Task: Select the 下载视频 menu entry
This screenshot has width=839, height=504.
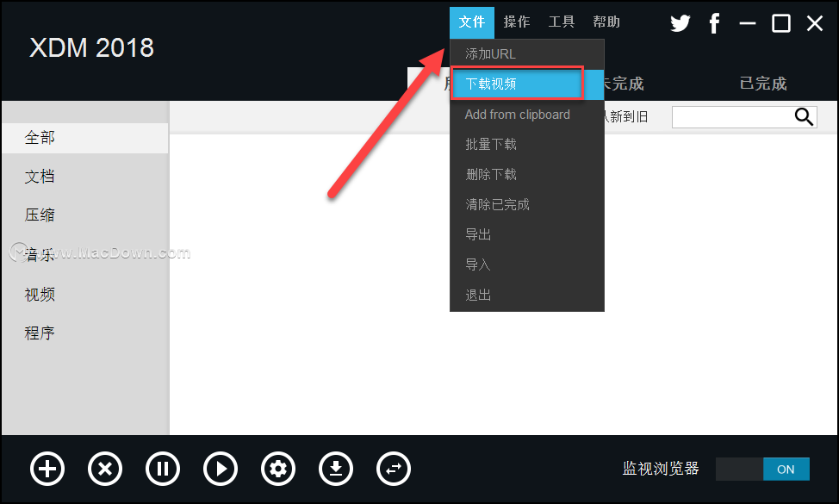Action: click(x=527, y=84)
